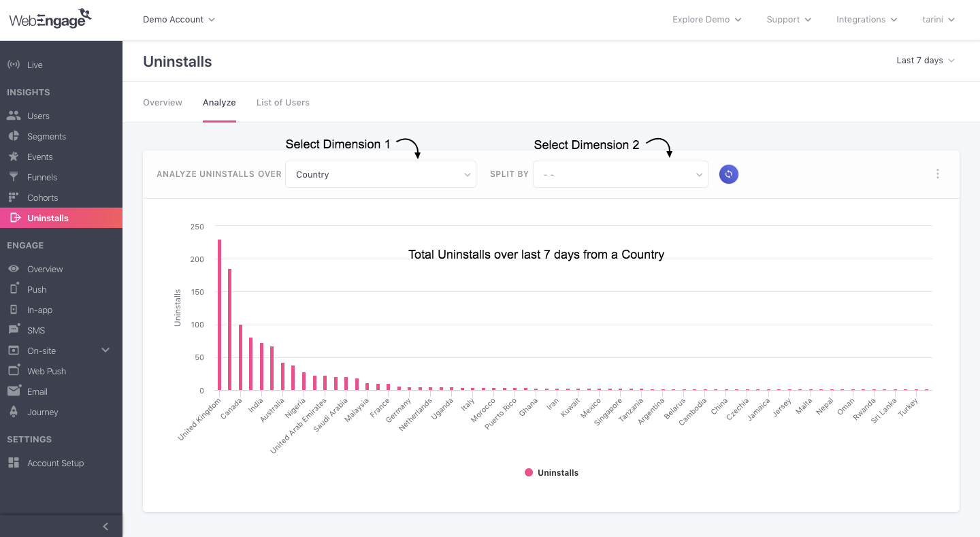The height and width of the screenshot is (537, 980).
Task: Click the blue refresh chart button
Action: (x=729, y=174)
